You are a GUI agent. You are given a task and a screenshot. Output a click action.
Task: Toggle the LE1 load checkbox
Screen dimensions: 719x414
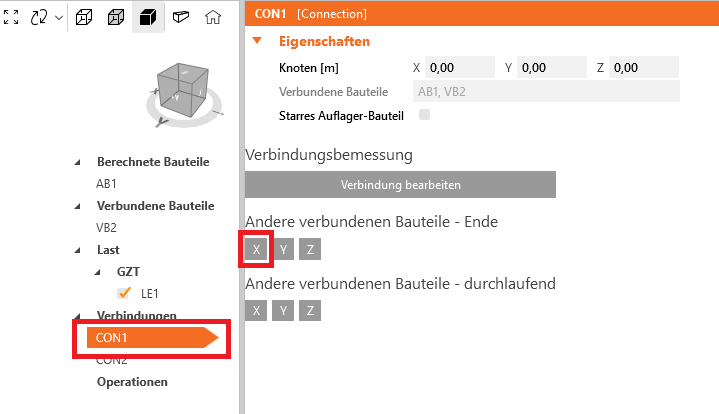[124, 293]
